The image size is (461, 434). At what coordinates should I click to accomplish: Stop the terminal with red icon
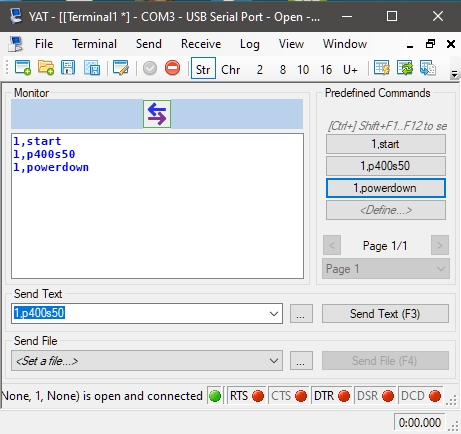click(x=172, y=68)
